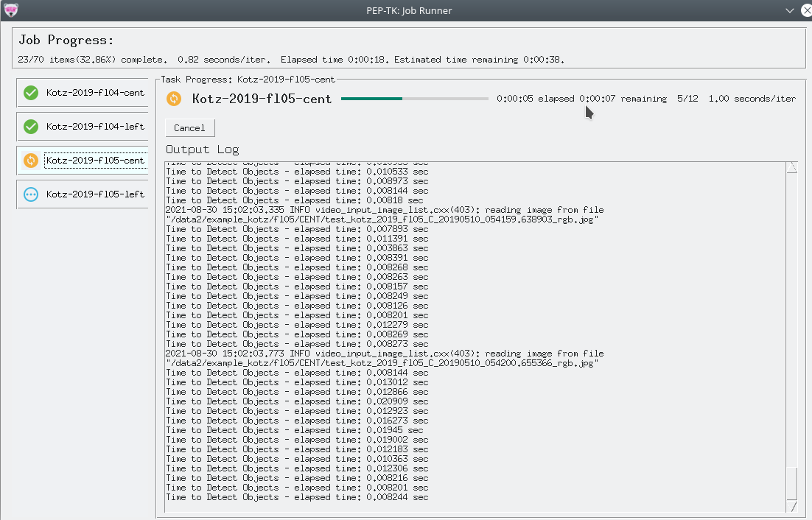Click the highlighted Kotz-2019-f105-cent sidebar entry
Image resolution: width=812 pixels, height=520 pixels.
coord(96,160)
